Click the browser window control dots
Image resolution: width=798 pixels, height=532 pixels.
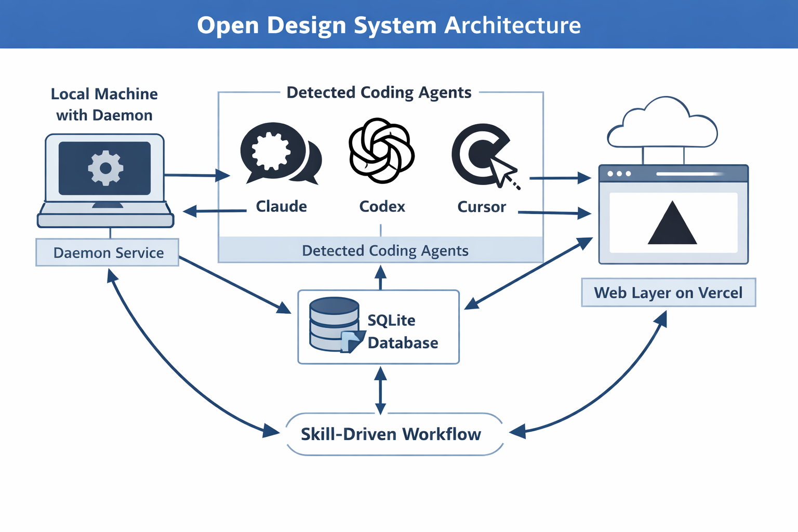tap(619, 174)
